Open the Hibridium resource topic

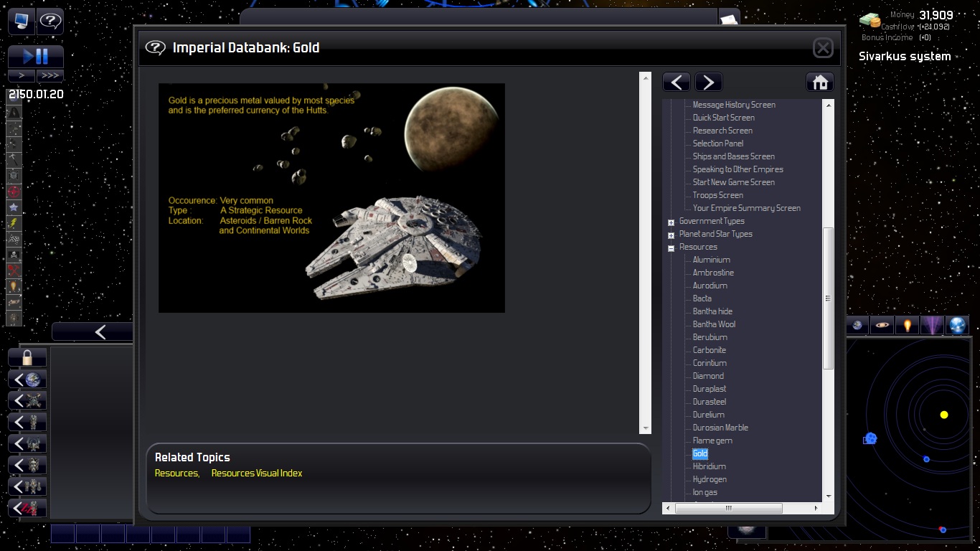click(x=709, y=466)
